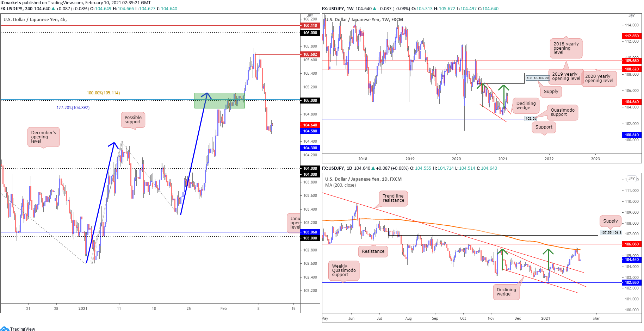644x331 pixels.
Task: Click the red 106.110 price label
Action: pos(310,25)
